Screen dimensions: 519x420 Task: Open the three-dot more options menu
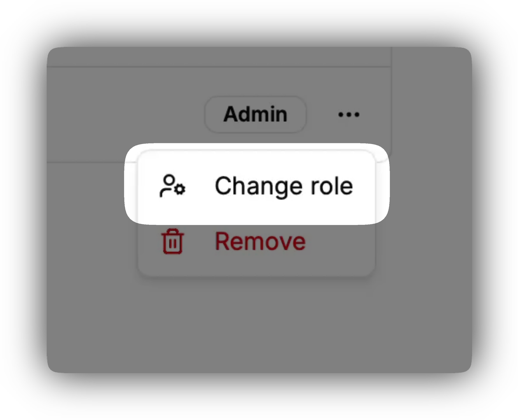pos(349,115)
